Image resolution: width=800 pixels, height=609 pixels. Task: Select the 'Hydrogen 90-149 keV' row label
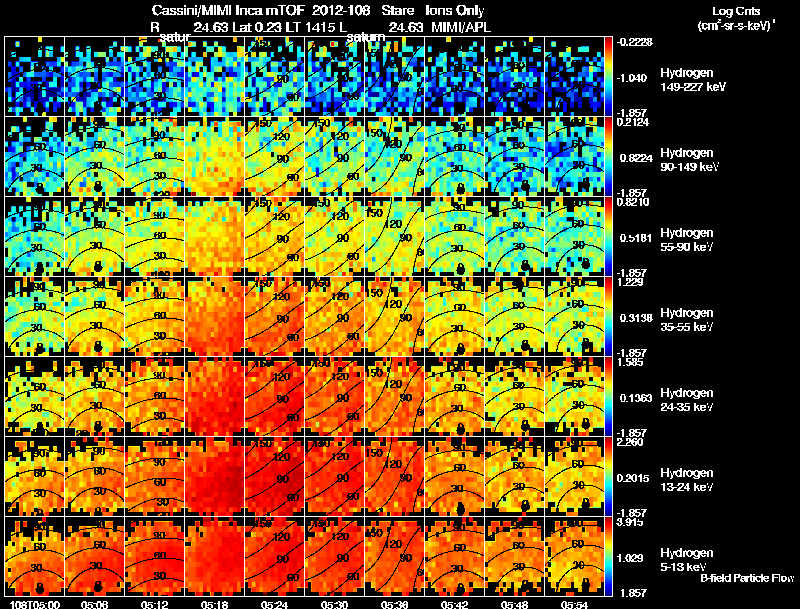(x=689, y=160)
